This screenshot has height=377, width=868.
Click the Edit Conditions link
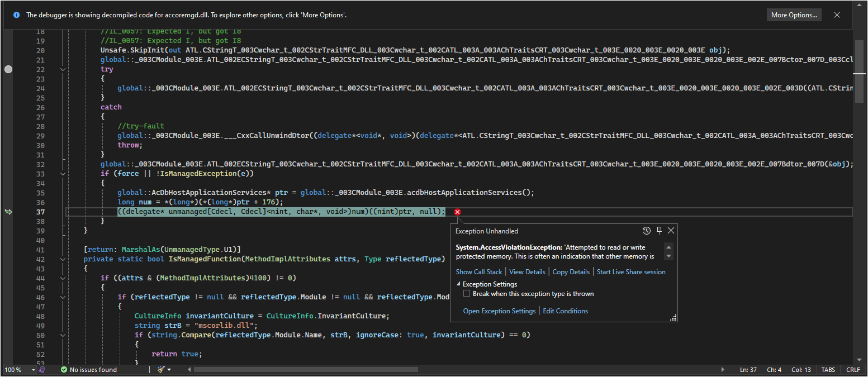coord(565,311)
